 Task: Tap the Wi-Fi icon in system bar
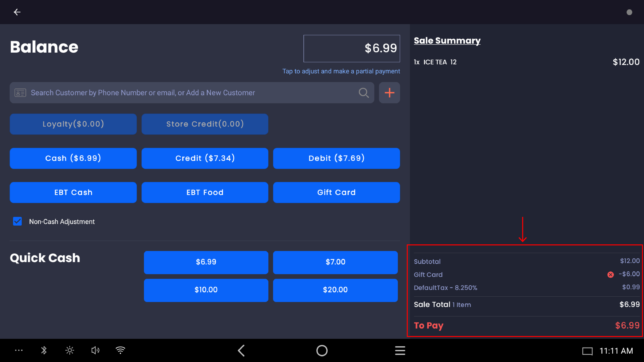(x=120, y=350)
